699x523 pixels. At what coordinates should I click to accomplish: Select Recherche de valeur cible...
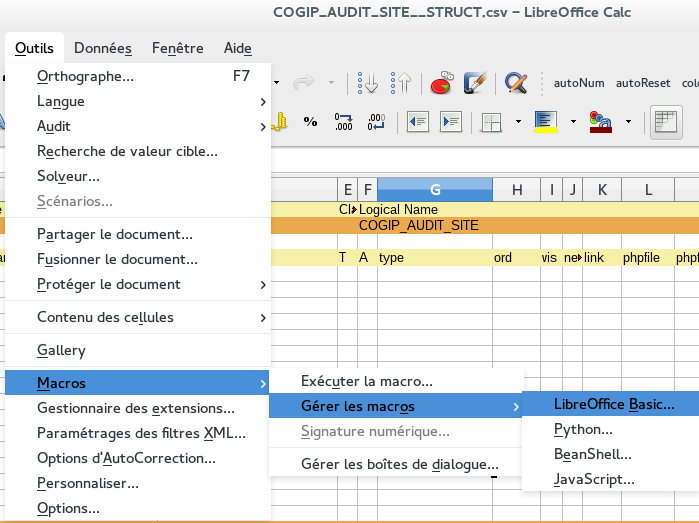(x=138, y=152)
